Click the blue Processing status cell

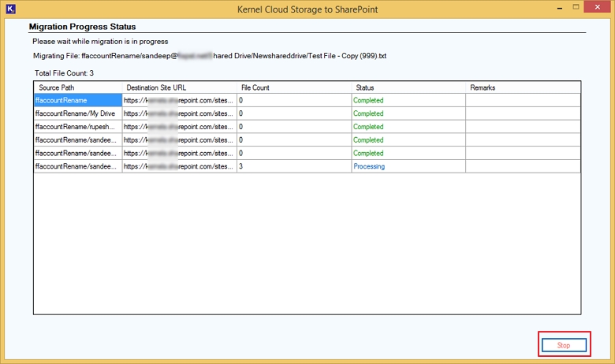408,166
